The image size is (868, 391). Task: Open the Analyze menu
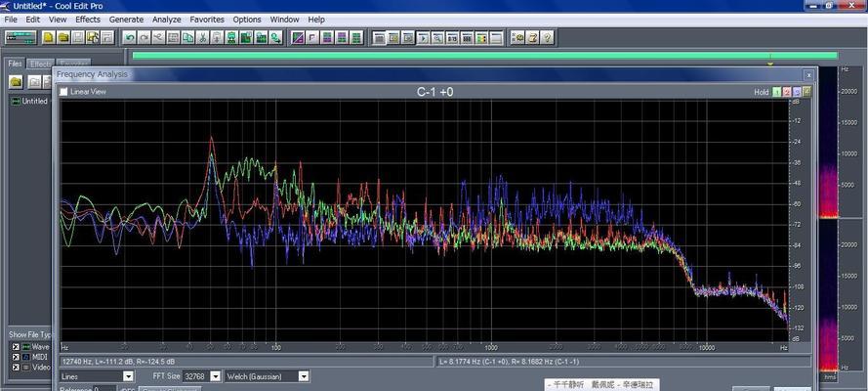pyautogui.click(x=167, y=20)
